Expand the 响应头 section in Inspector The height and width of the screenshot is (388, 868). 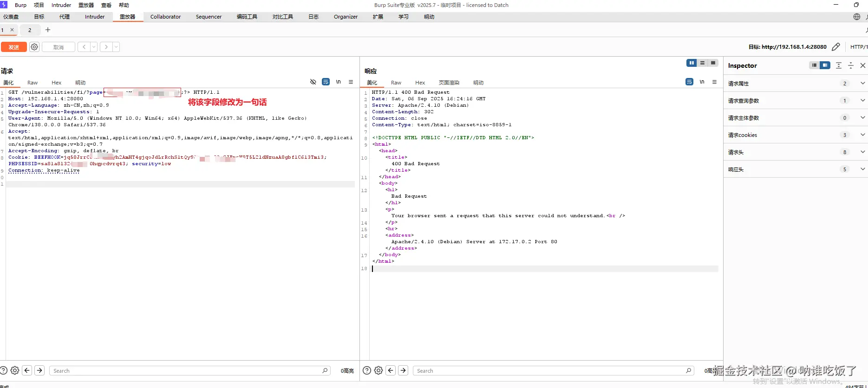point(862,169)
